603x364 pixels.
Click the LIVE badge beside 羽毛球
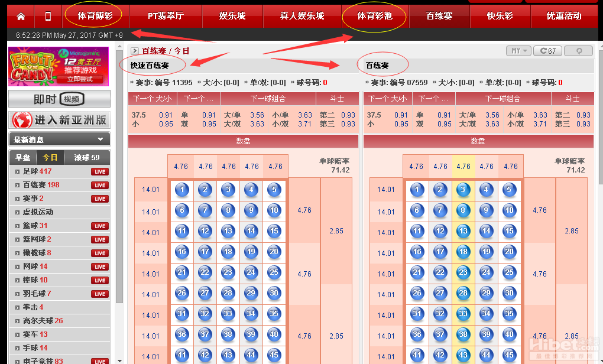pos(100,294)
